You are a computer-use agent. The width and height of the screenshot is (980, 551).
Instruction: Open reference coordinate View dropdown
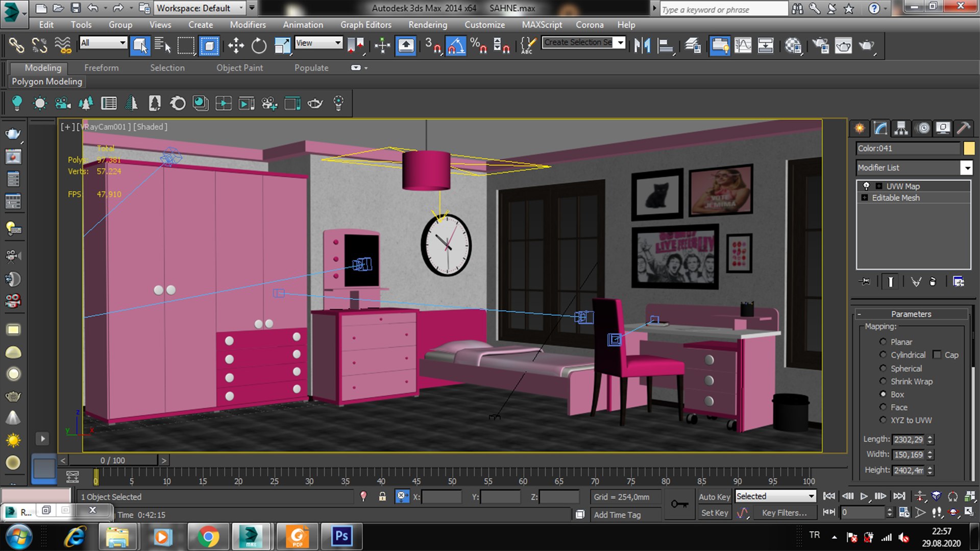tap(318, 43)
